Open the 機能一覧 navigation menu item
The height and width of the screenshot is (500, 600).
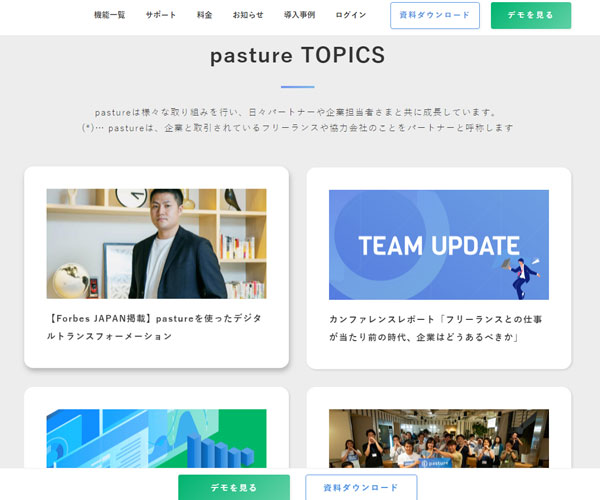coord(109,15)
